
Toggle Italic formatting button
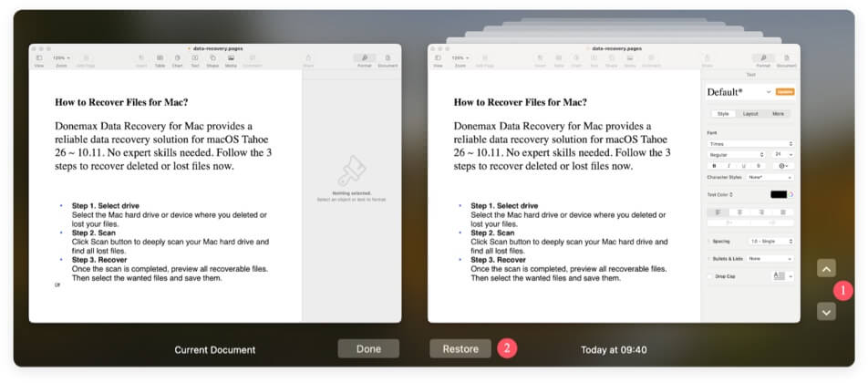[728, 165]
